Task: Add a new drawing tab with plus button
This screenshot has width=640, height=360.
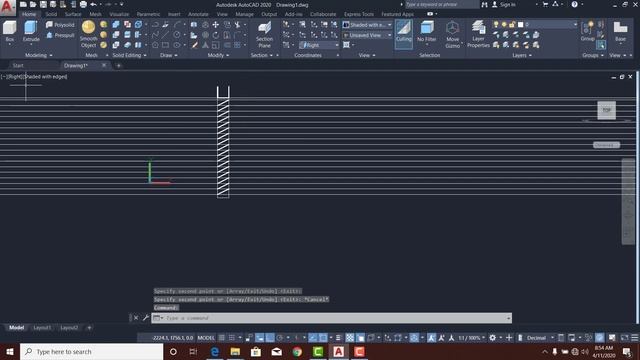Action: 118,65
